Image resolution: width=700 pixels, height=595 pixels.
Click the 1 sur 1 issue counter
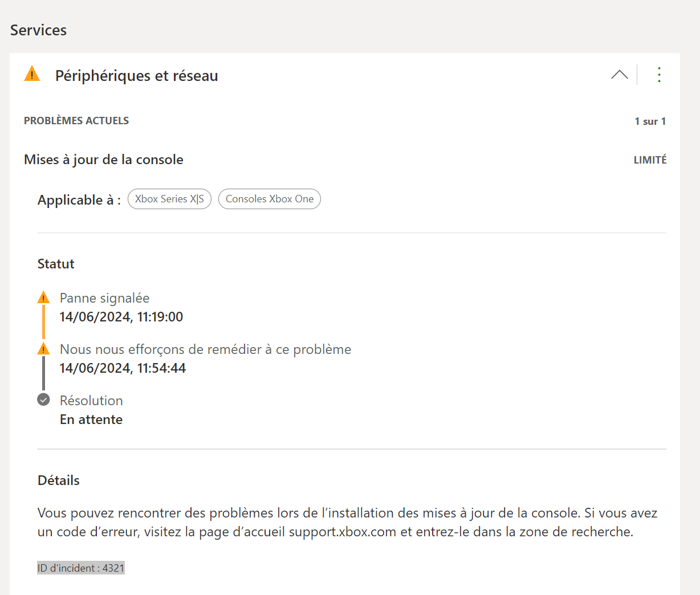click(650, 121)
